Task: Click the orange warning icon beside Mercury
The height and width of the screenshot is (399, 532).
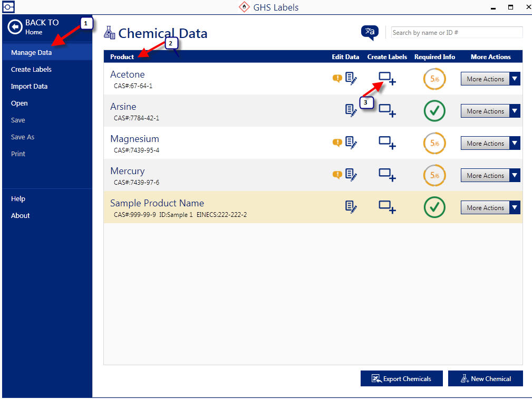Action: tap(337, 175)
